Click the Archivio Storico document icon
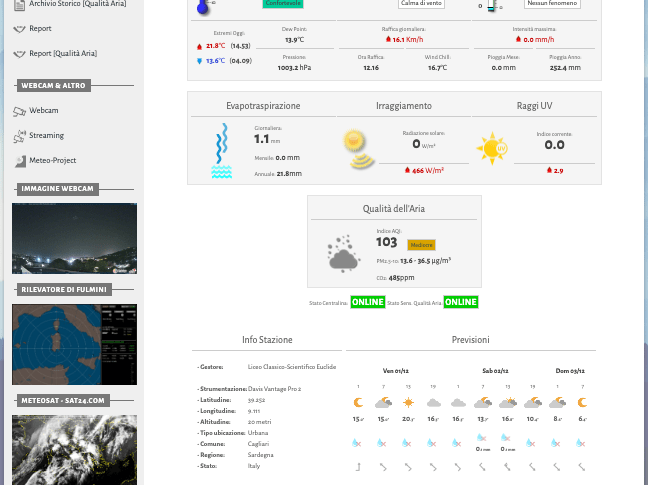 click(19, 5)
